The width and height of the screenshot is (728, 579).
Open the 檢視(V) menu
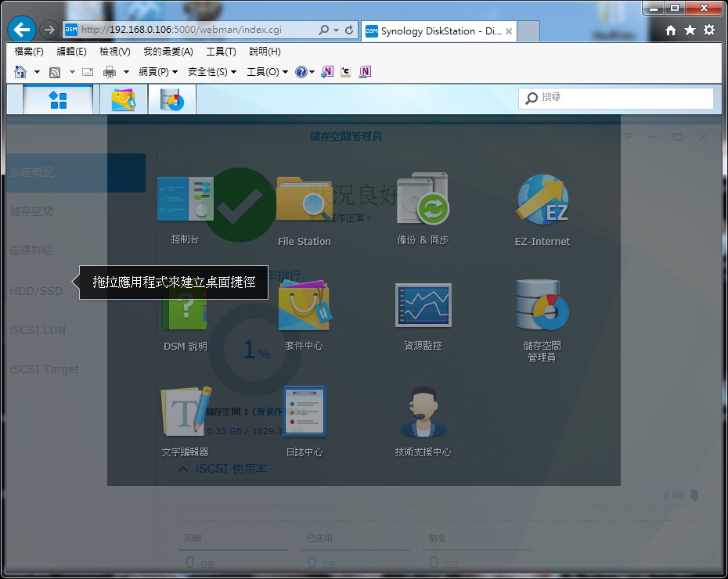pos(114,52)
